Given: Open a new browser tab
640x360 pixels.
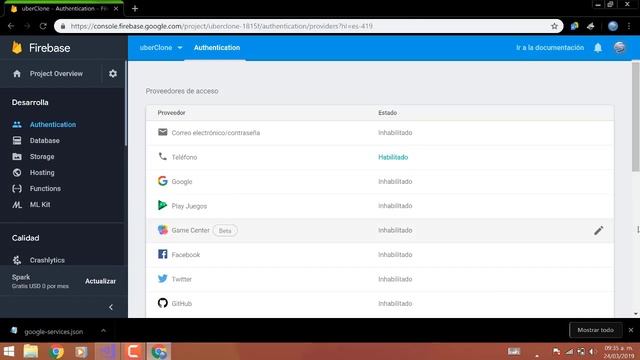Looking at the screenshot, I should point(135,9).
